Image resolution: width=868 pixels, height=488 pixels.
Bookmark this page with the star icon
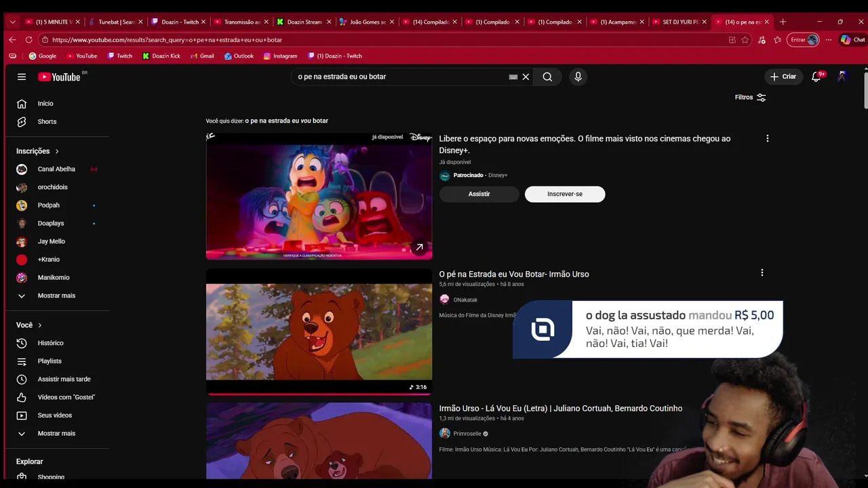pyautogui.click(x=745, y=40)
